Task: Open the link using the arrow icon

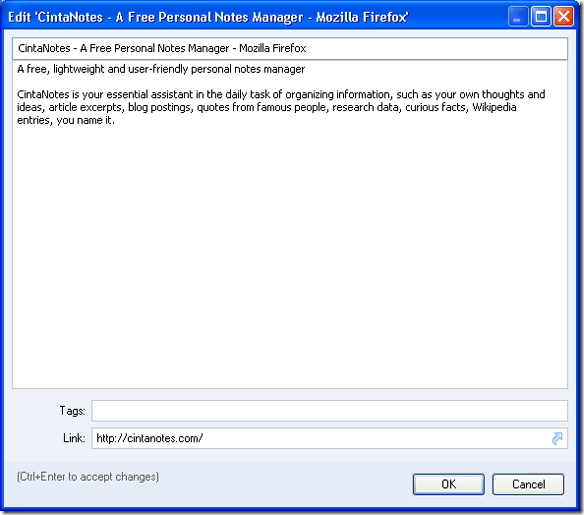Action: (x=557, y=438)
